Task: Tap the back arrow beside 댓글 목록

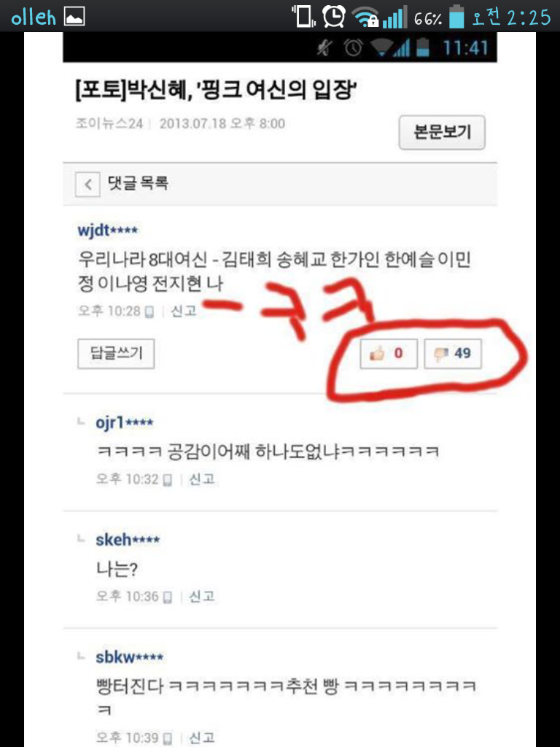Action: click(x=87, y=185)
